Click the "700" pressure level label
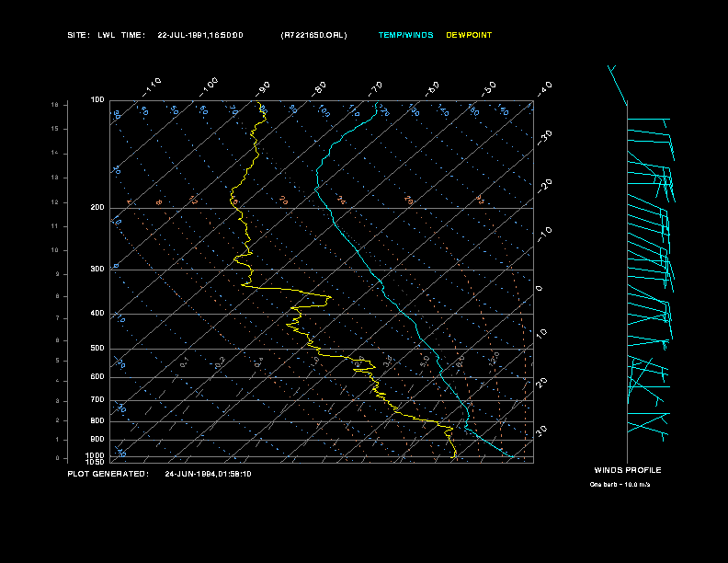Image resolution: width=728 pixels, height=563 pixels. click(x=97, y=399)
